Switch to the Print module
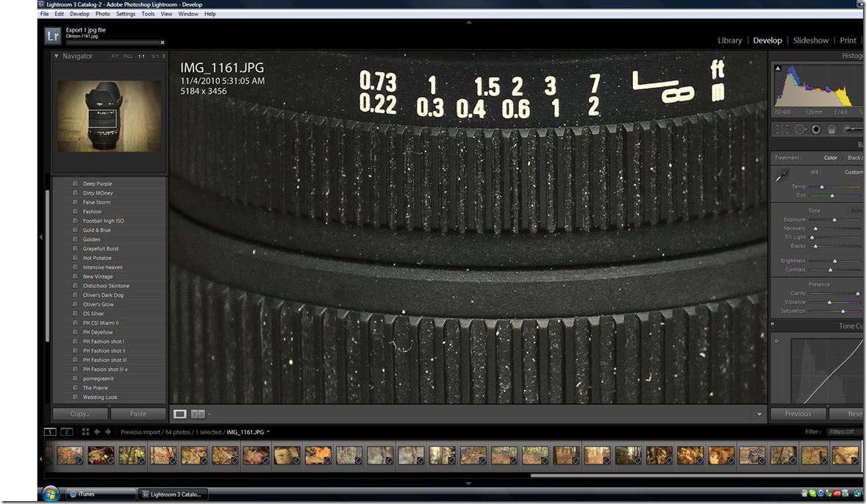Image resolution: width=866 pixels, height=504 pixels. 848,40
